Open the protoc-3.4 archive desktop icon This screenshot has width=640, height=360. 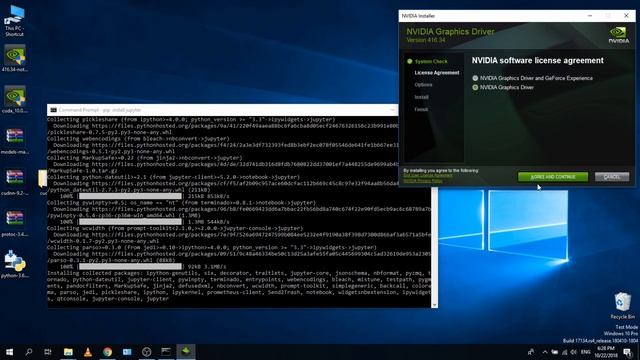[x=15, y=223]
